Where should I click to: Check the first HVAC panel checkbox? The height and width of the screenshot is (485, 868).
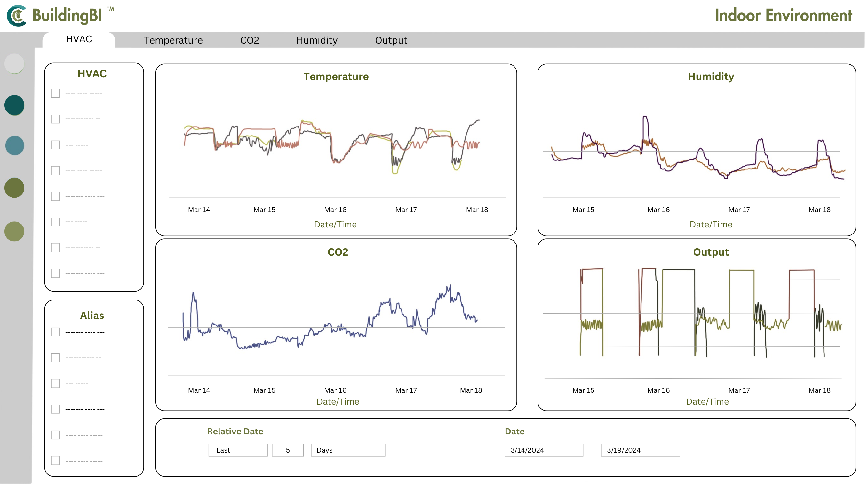[55, 94]
